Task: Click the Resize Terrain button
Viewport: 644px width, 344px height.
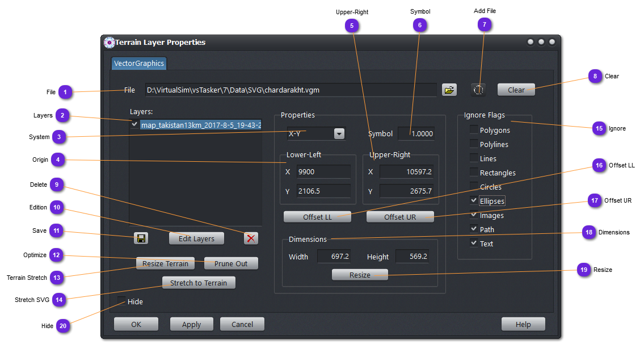Action: coord(165,263)
